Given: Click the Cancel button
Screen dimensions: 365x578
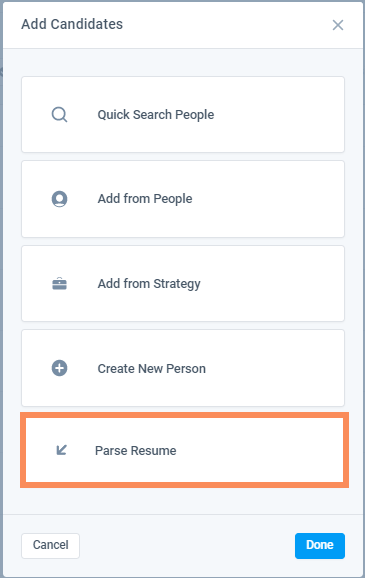Looking at the screenshot, I should point(51,546).
